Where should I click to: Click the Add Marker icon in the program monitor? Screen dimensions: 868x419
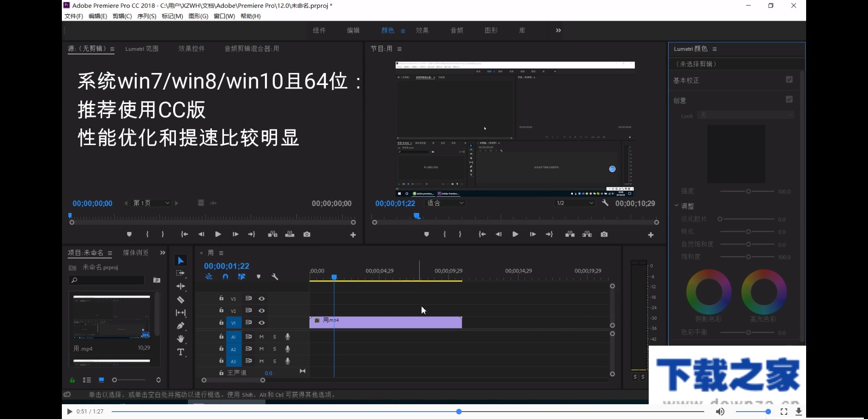(426, 234)
